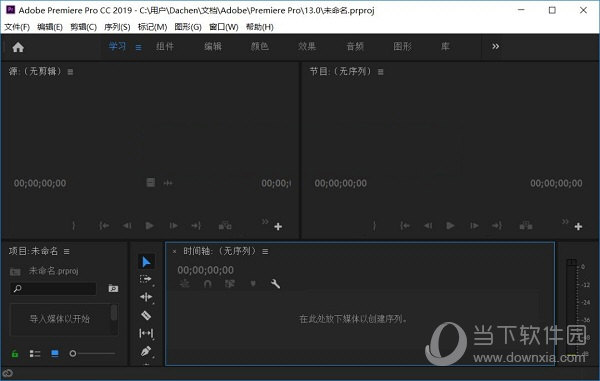
Task: Switch to 颜色 workspace tab
Action: tap(259, 47)
